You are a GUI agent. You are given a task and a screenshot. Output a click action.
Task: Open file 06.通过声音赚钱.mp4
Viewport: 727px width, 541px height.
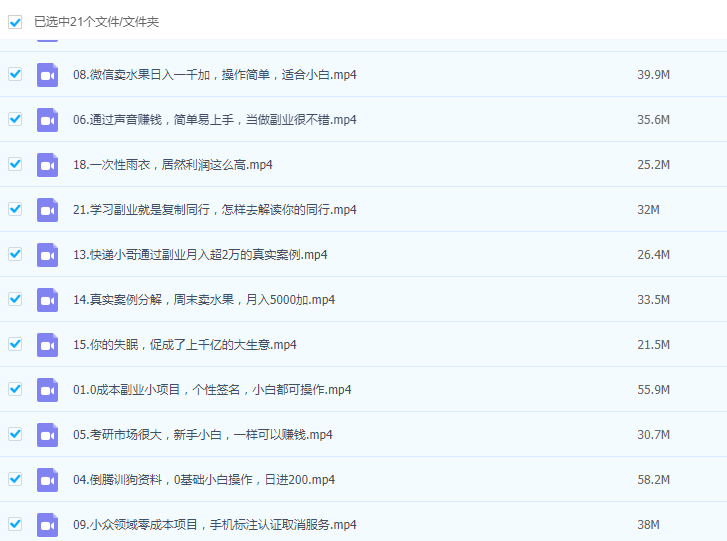[215, 120]
